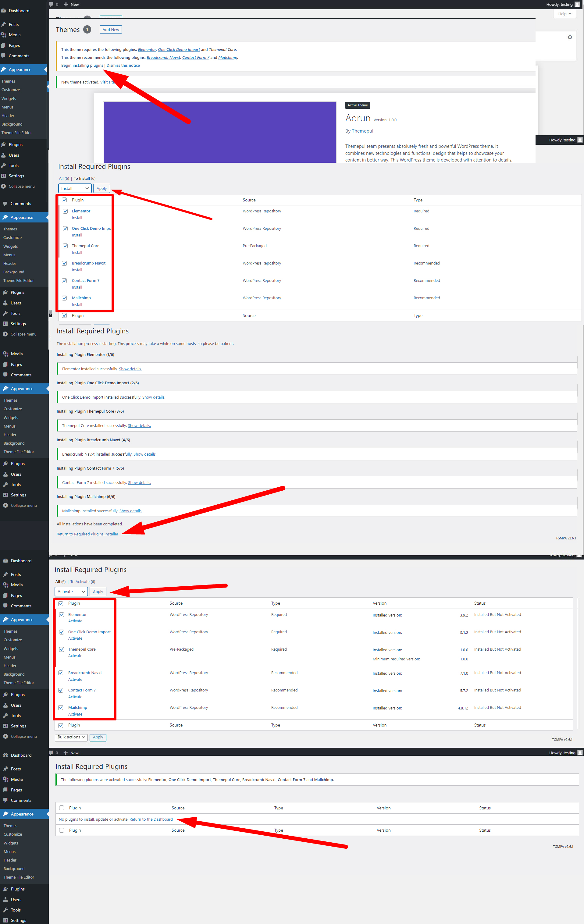The image size is (584, 924).
Task: Click Breadcrumb Navxt version 7.1.0 value
Action: [464, 673]
